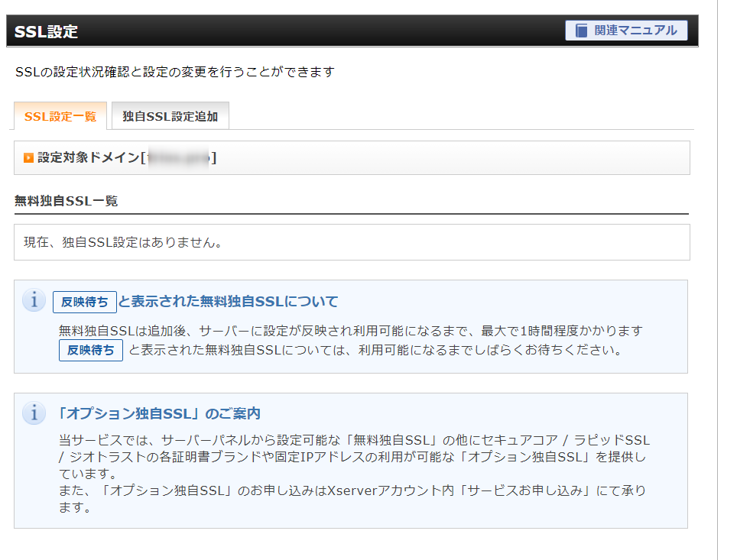Click heading と表示された無料独自SSLについて
Viewport: 737px width, 560px height.
228,302
